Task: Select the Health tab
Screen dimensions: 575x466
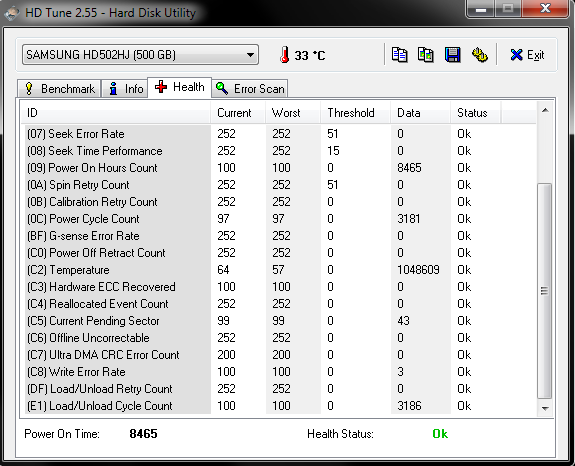Action: tap(180, 87)
